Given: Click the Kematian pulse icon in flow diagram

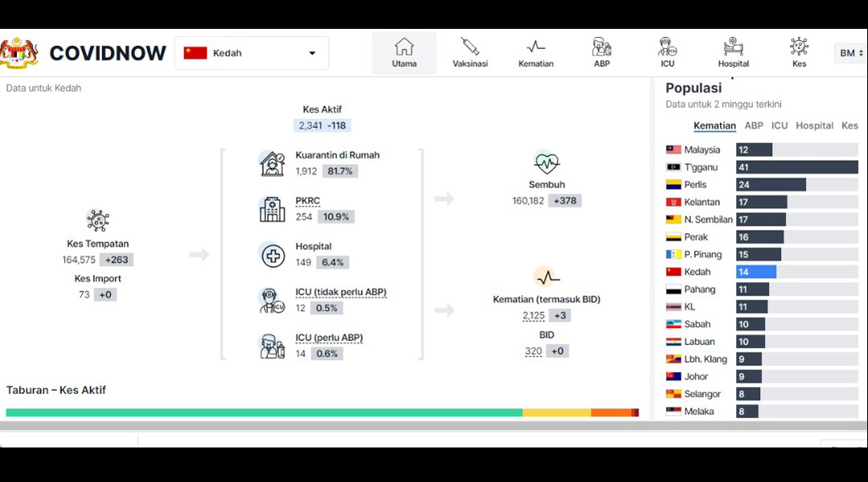Looking at the screenshot, I should click(x=547, y=276).
